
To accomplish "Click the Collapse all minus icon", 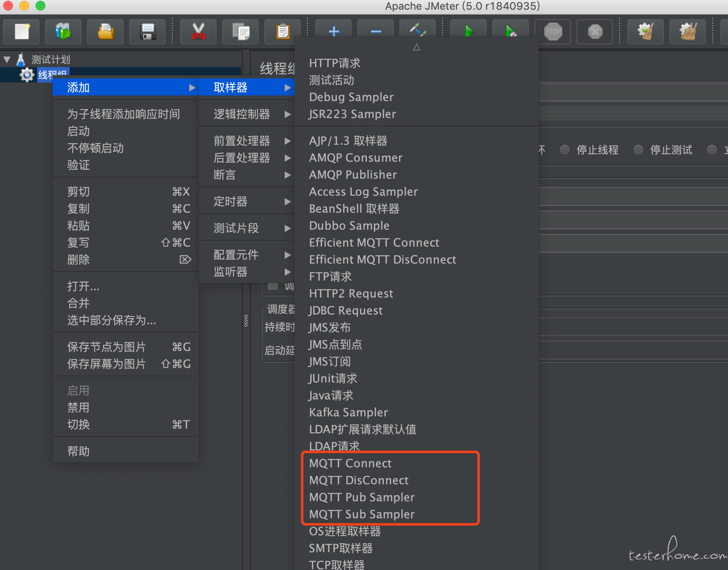I will coord(375,31).
